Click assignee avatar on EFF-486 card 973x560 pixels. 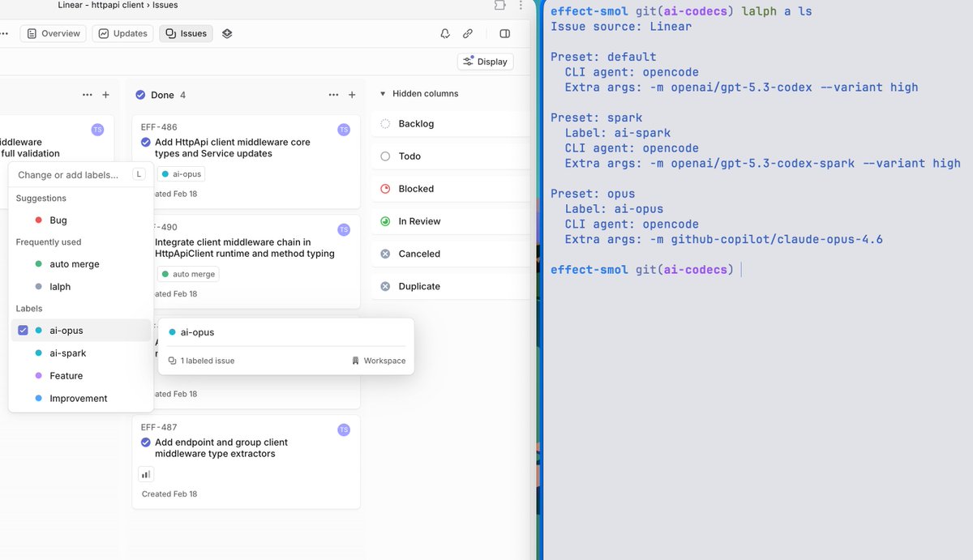[344, 130]
